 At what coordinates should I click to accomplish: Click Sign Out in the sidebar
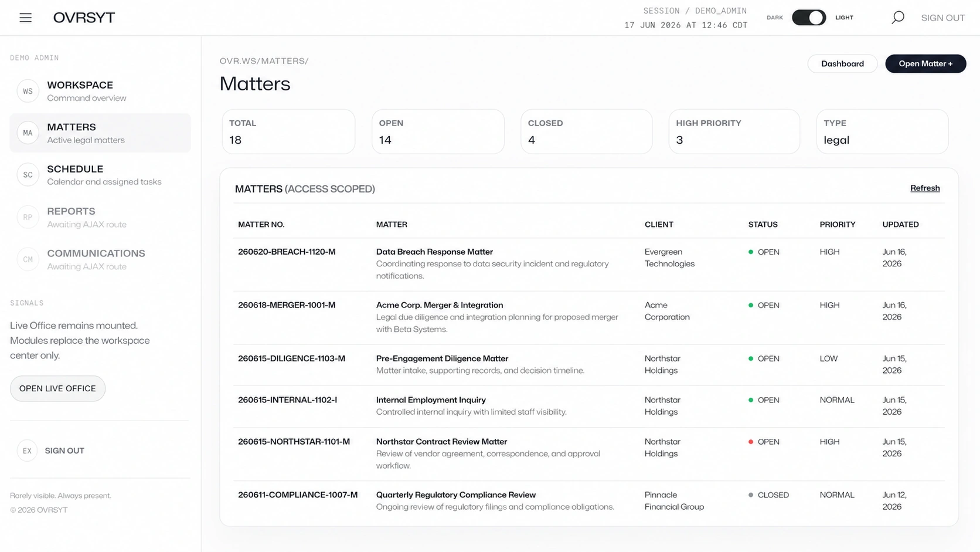pyautogui.click(x=64, y=451)
